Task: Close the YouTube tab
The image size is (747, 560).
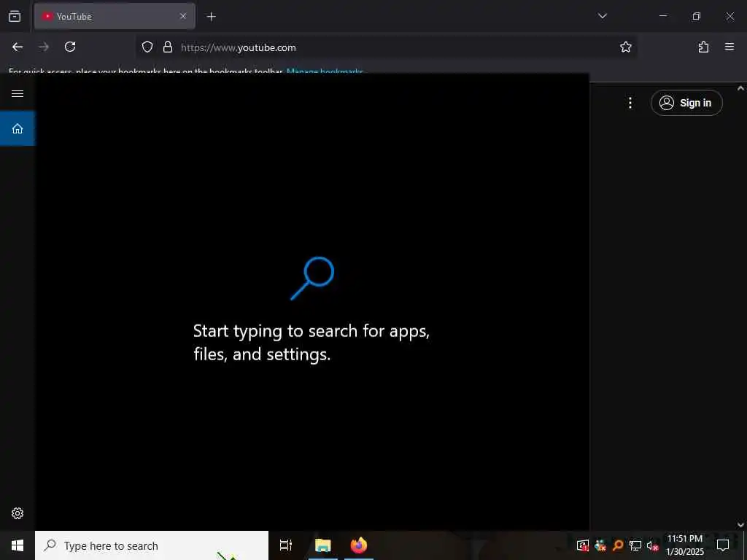Action: [183, 16]
